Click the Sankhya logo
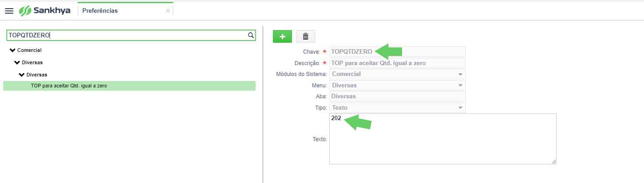Image resolution: width=644 pixels, height=183 pixels. tap(45, 10)
